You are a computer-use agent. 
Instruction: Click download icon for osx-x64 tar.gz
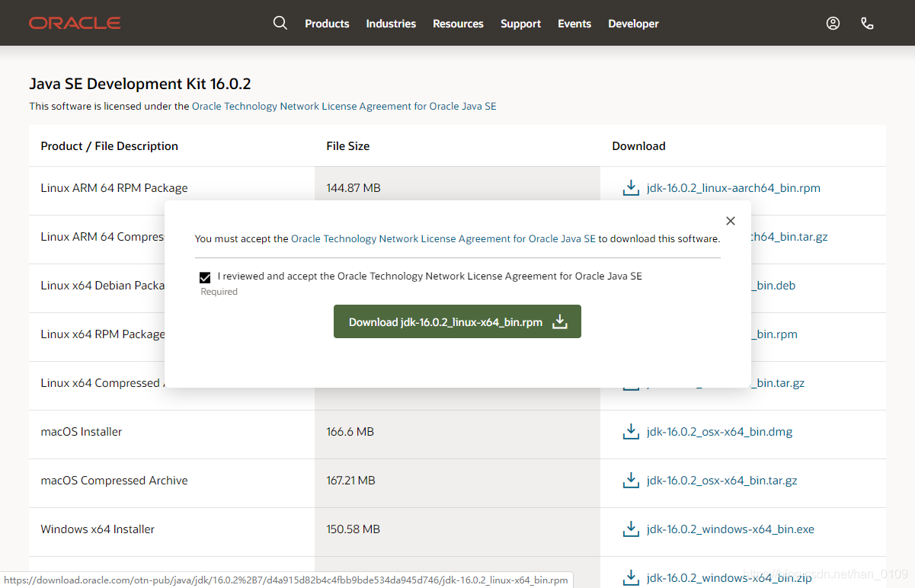[631, 481]
